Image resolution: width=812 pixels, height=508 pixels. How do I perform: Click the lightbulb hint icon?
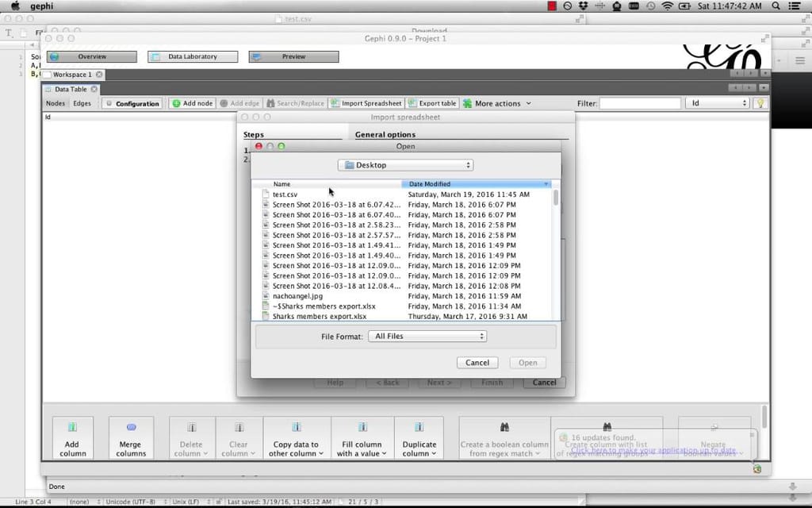(x=760, y=103)
